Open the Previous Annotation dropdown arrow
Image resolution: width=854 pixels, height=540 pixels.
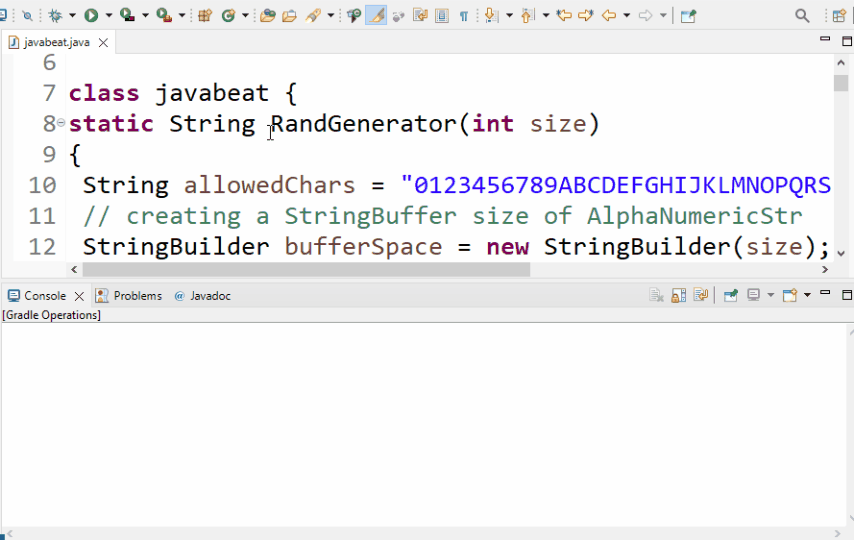pos(545,16)
